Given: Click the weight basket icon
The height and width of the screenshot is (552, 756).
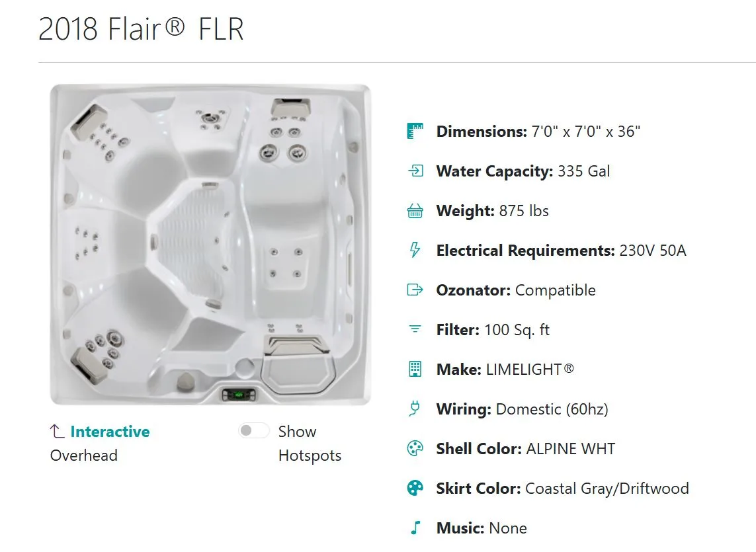Looking at the screenshot, I should click(x=415, y=211).
